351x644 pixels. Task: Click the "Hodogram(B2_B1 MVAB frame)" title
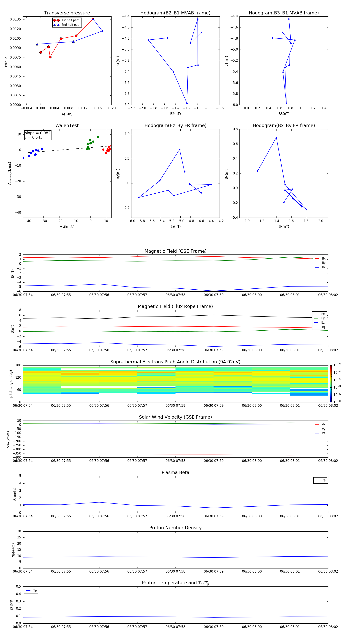[x=175, y=13]
